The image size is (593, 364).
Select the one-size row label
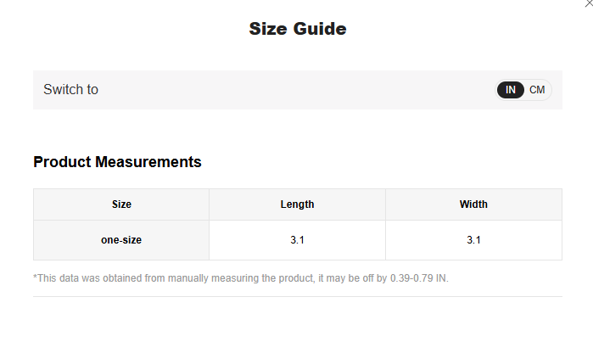121,240
